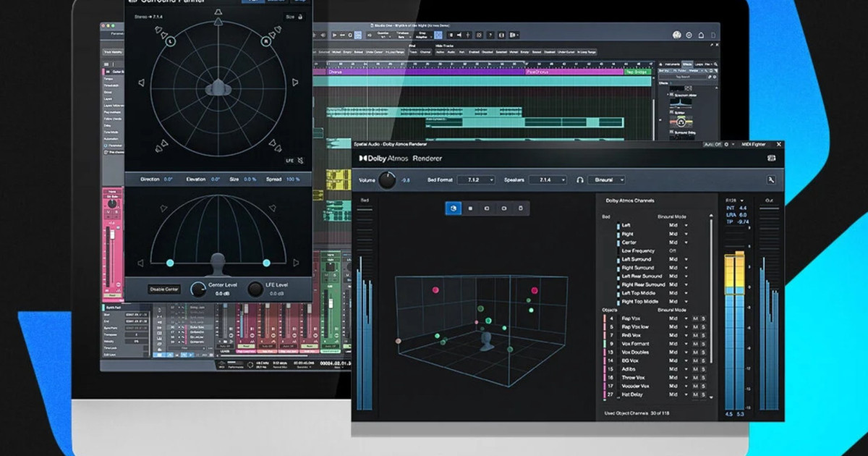Select the right speaker R puck
This screenshot has height=456, width=868.
[266, 42]
